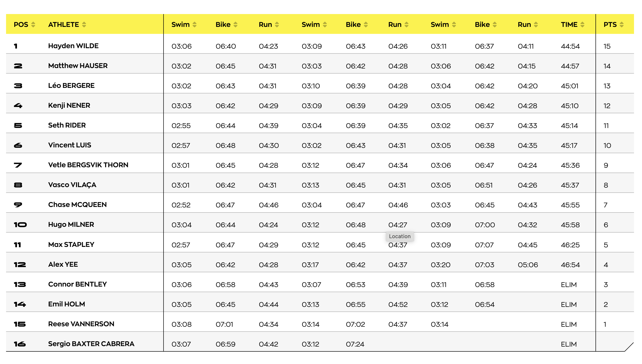Image resolution: width=642 pixels, height=364 pixels.
Task: Click the second Swim column sort arrows
Action: (x=325, y=24)
